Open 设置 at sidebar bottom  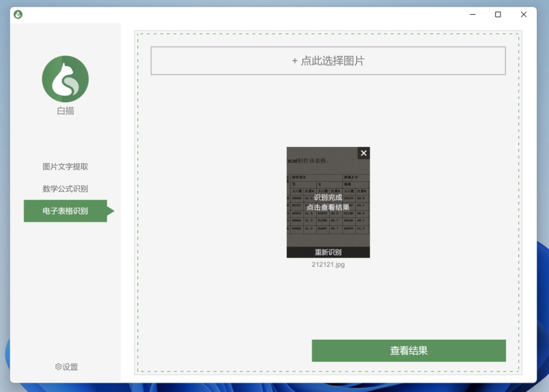pyautogui.click(x=67, y=367)
